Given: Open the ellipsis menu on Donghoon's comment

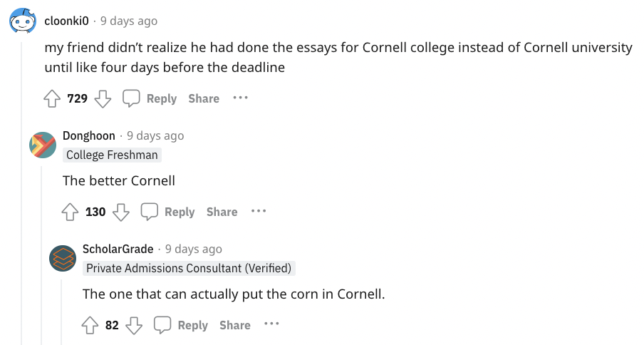Looking at the screenshot, I should [x=259, y=211].
